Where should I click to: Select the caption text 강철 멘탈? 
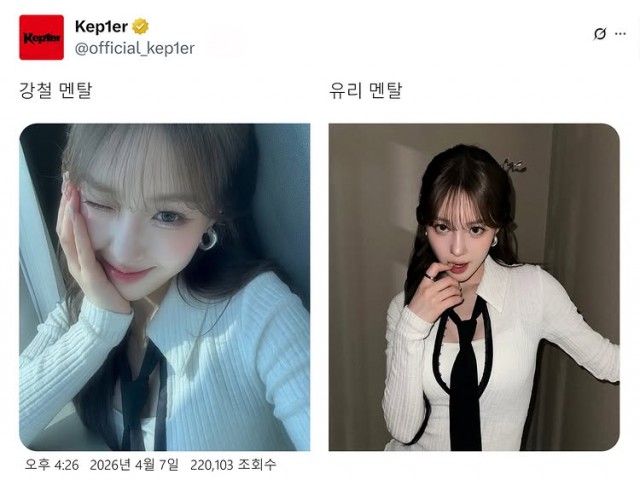[x=56, y=90]
